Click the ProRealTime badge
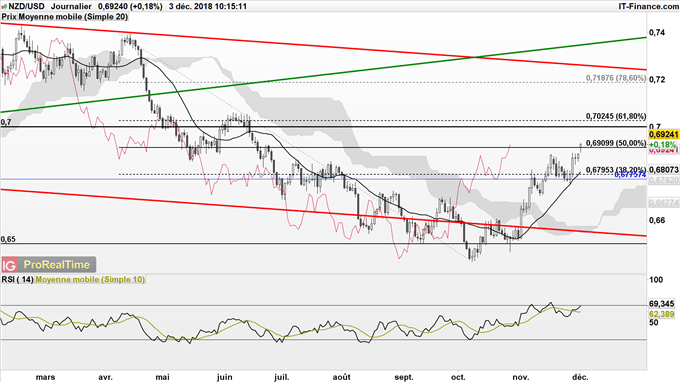The image size is (680, 382). click(57, 264)
